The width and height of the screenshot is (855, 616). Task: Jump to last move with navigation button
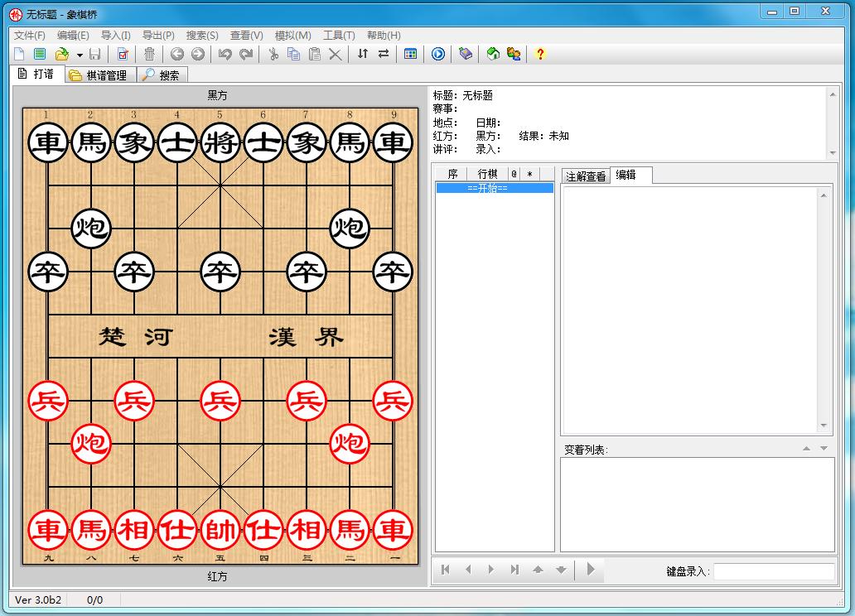(x=515, y=570)
